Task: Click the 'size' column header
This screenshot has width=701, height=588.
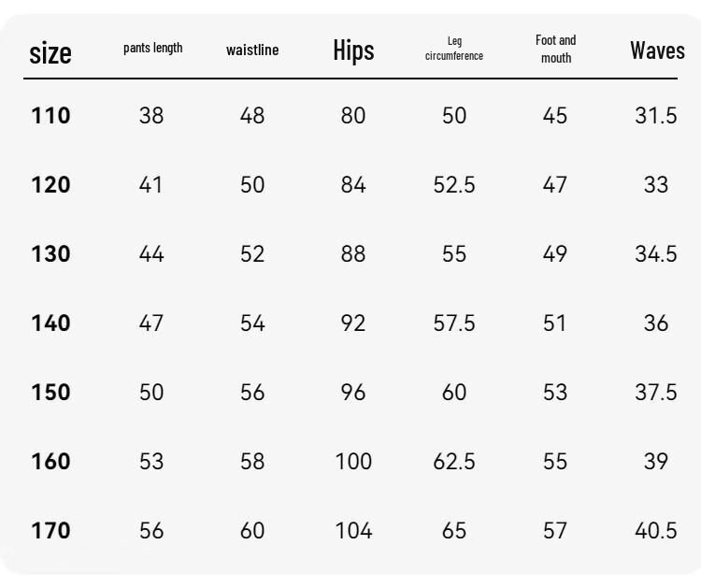Action: (50, 52)
